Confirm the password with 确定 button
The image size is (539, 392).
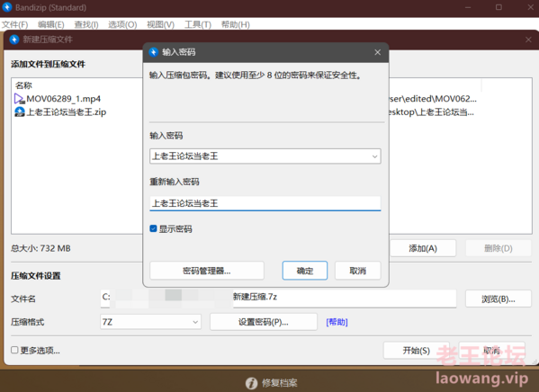pyautogui.click(x=305, y=271)
